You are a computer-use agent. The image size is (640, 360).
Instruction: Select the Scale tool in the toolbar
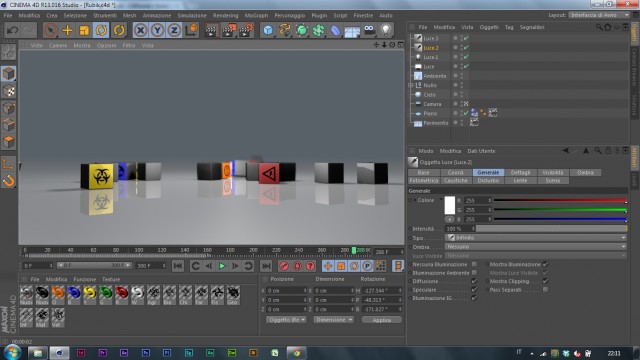tap(84, 30)
